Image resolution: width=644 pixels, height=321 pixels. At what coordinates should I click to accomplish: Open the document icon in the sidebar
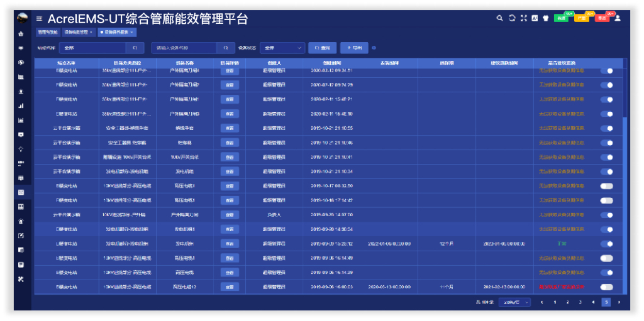(21, 264)
